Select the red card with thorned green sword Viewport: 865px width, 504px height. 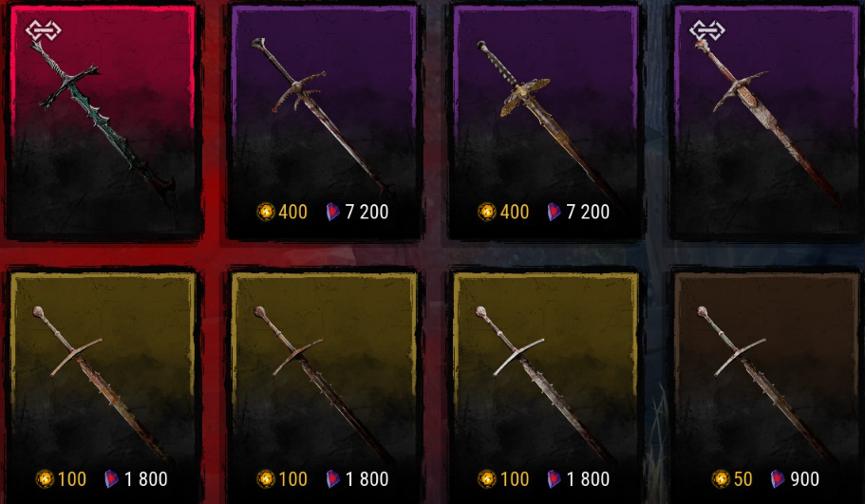[103, 122]
